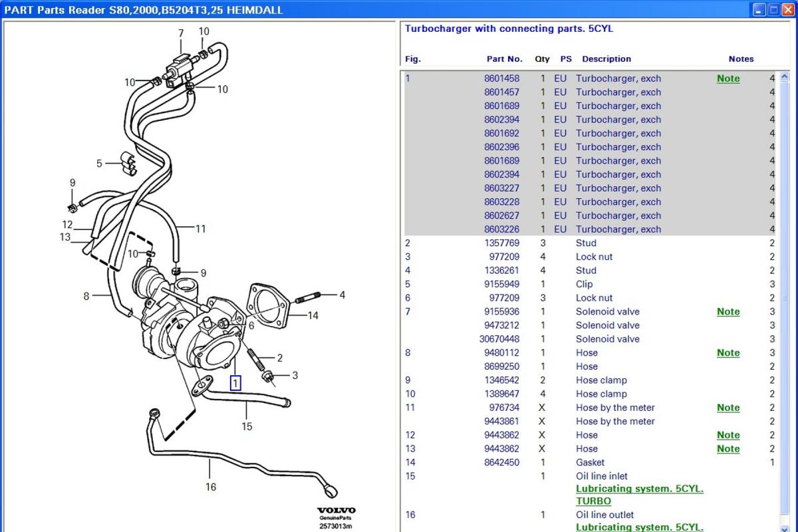Click the Part No. column header
The height and width of the screenshot is (532, 798).
click(x=505, y=59)
